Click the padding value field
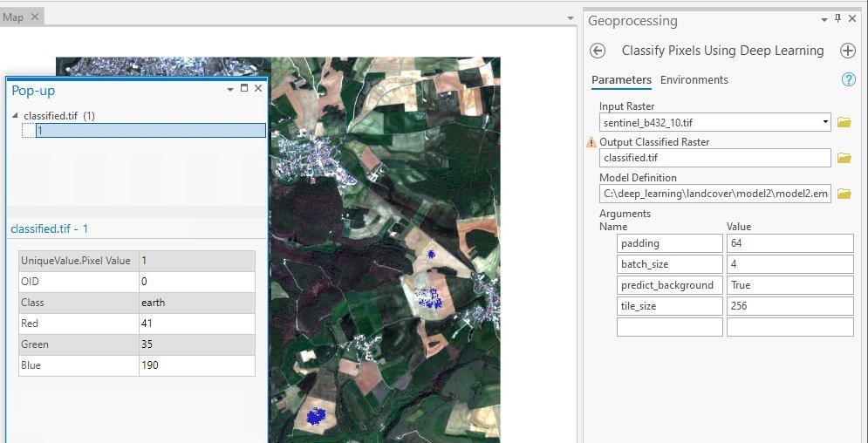 coord(789,243)
